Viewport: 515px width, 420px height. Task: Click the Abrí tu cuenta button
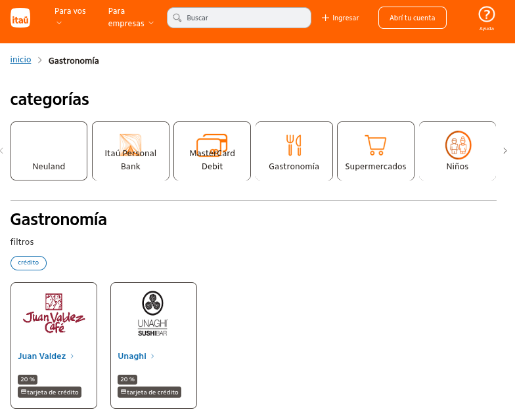412,18
